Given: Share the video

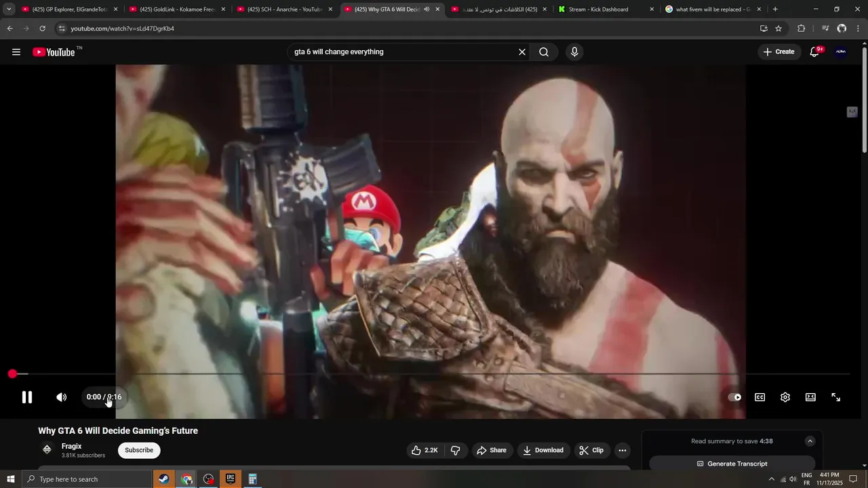Looking at the screenshot, I should pos(492,450).
